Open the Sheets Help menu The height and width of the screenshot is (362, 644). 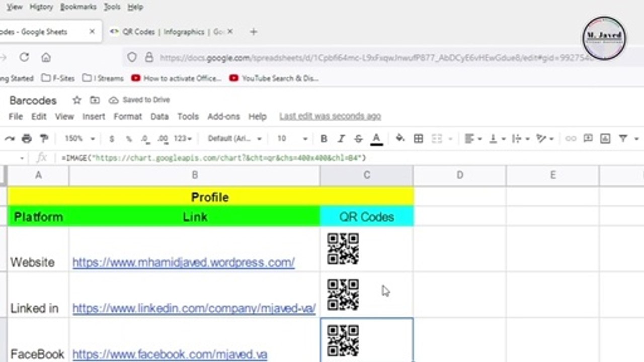point(257,116)
